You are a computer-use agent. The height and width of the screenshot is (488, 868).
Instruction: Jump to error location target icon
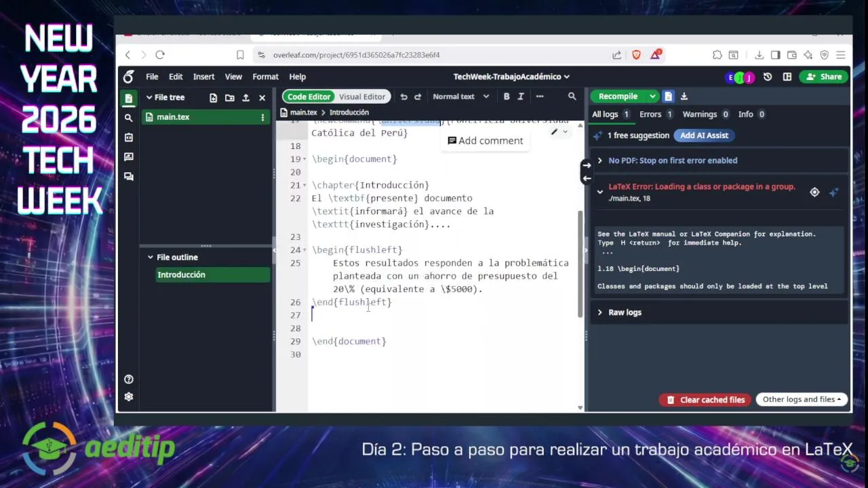[x=814, y=192]
